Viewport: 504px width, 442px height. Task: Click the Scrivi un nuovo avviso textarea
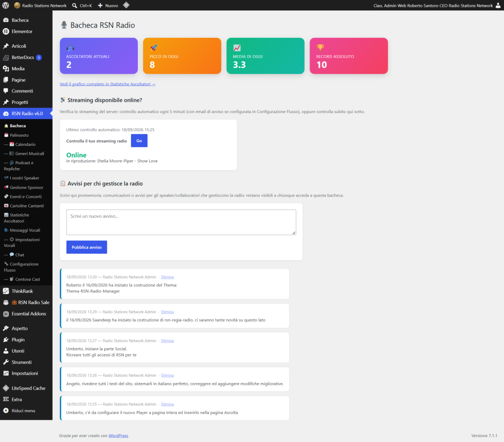point(181,222)
